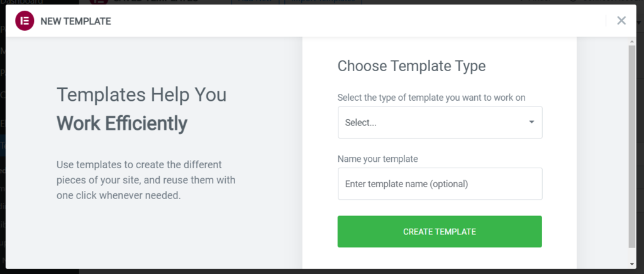This screenshot has height=274, width=644.
Task: Click the dialog's vertical scrollbar thumb
Action: point(632,145)
